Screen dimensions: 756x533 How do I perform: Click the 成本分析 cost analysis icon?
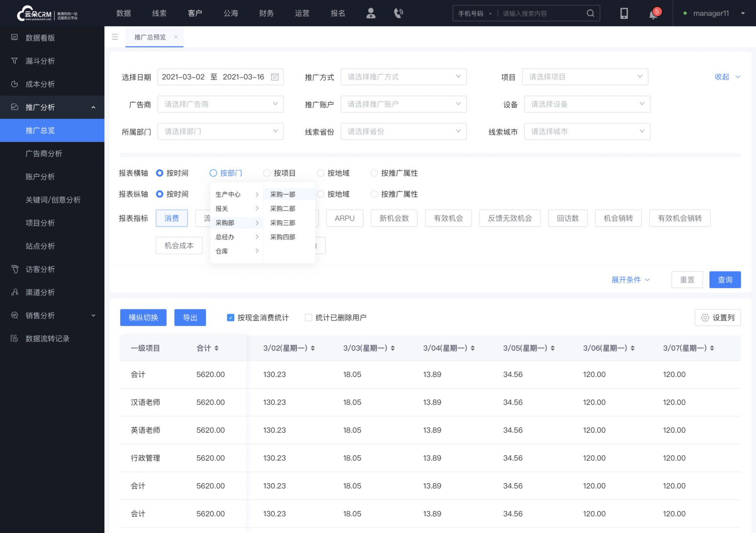(x=15, y=84)
